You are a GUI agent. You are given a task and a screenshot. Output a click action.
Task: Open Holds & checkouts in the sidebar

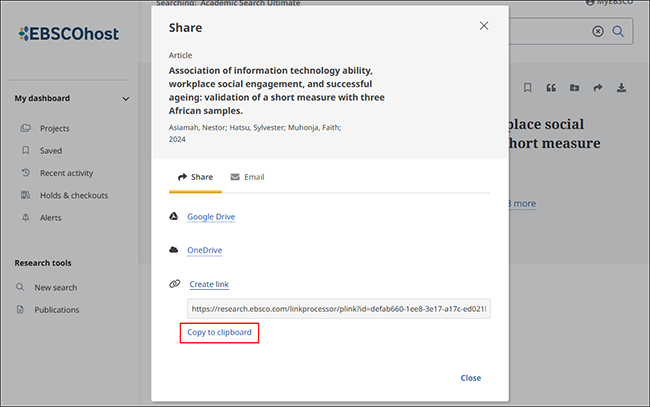coord(74,196)
